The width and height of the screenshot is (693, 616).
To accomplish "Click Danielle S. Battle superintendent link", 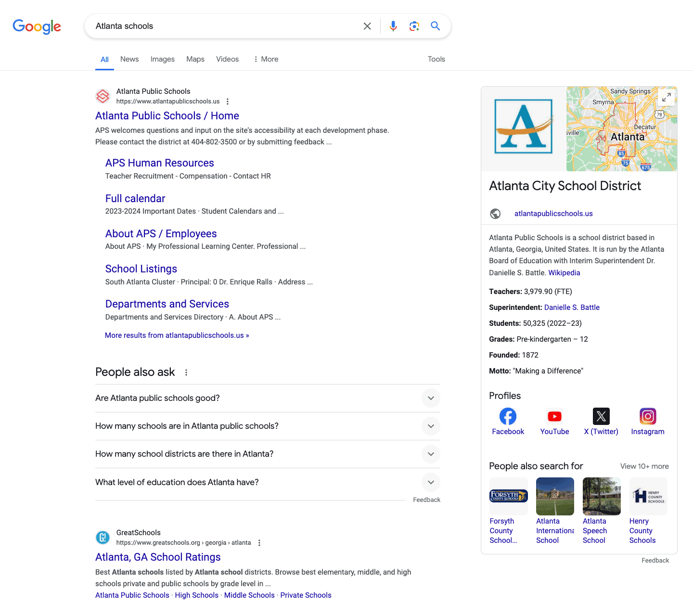I will (572, 308).
